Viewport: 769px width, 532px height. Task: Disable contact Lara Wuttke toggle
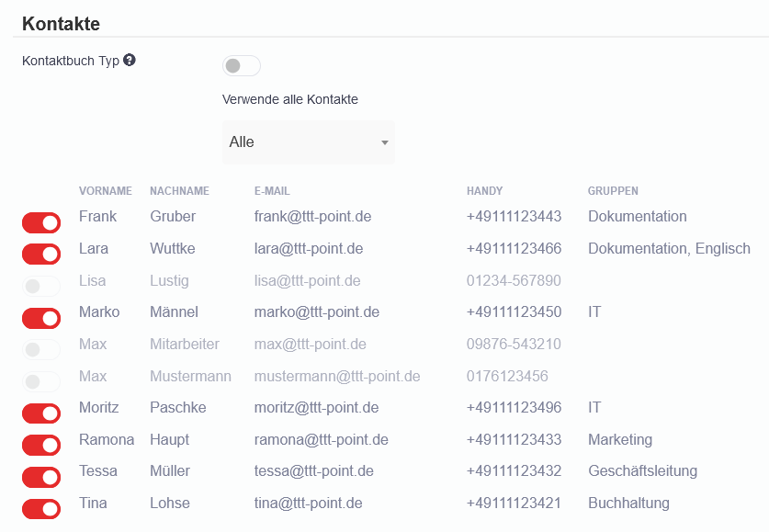41,255
